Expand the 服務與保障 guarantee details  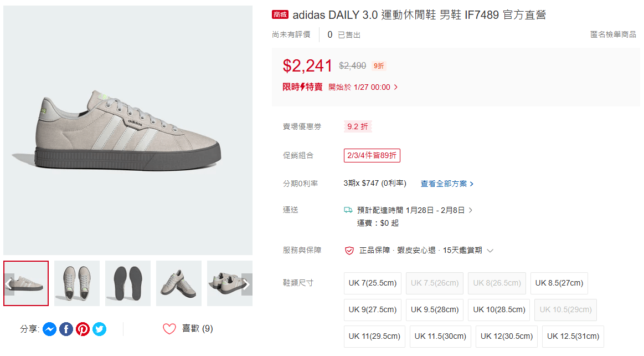[490, 251]
